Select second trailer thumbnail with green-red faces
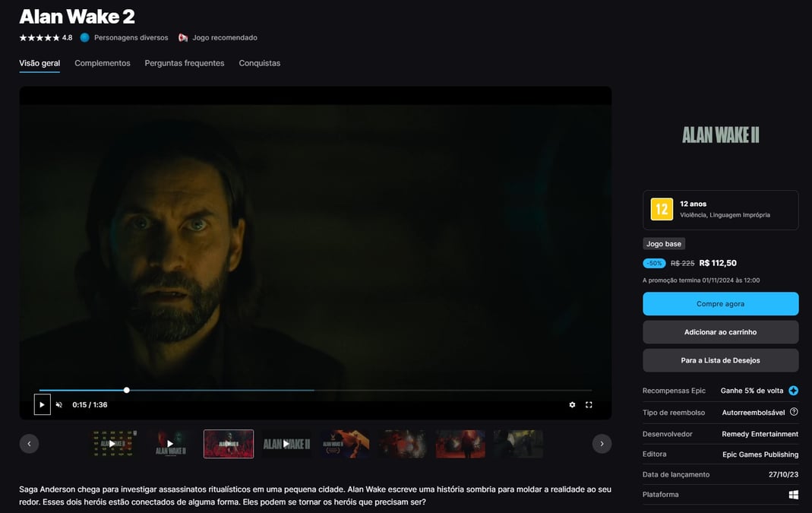 [171, 444]
